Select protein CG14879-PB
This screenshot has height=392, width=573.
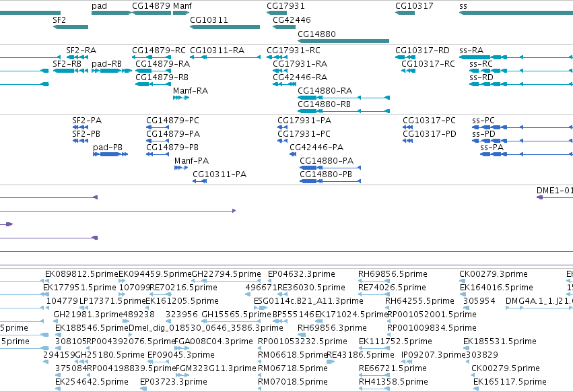(158, 154)
